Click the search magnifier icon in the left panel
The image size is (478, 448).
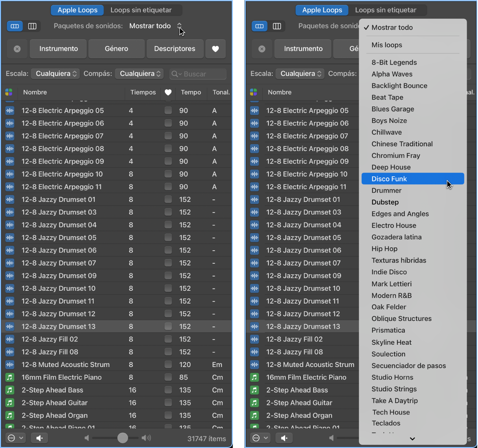tap(175, 74)
